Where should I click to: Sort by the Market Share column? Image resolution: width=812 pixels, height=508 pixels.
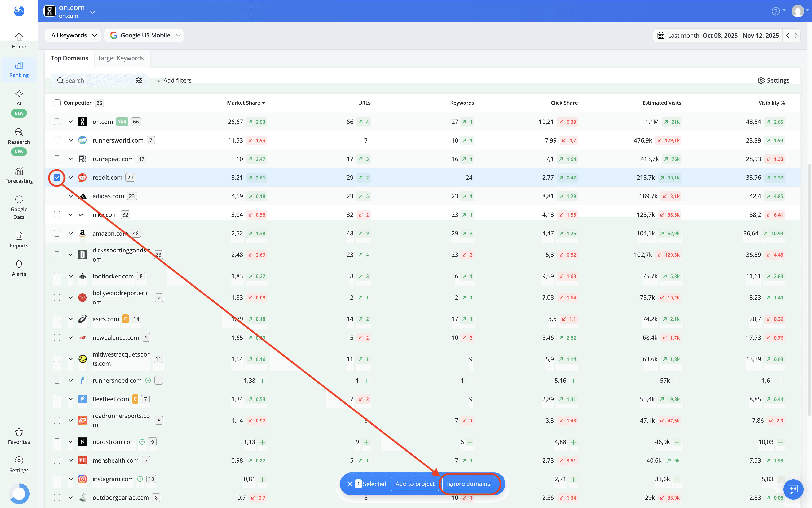tap(246, 103)
